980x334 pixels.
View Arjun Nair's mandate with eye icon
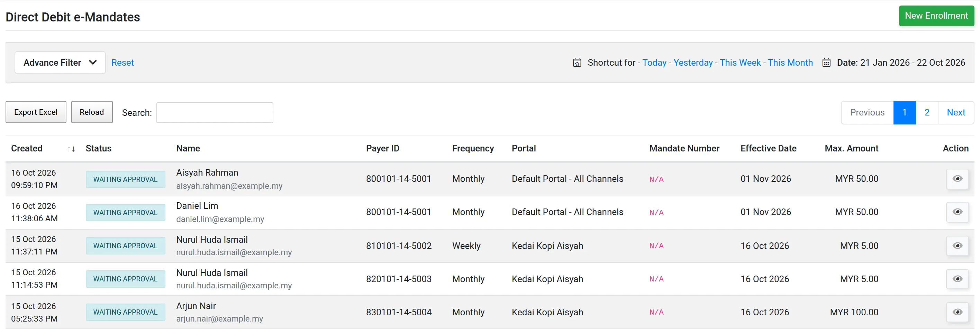click(x=957, y=312)
